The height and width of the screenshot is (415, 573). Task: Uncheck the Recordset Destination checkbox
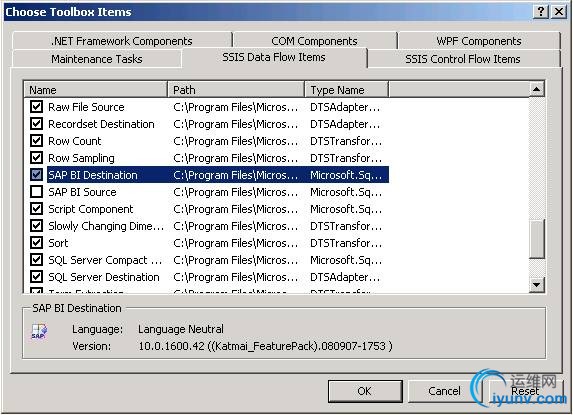36,124
